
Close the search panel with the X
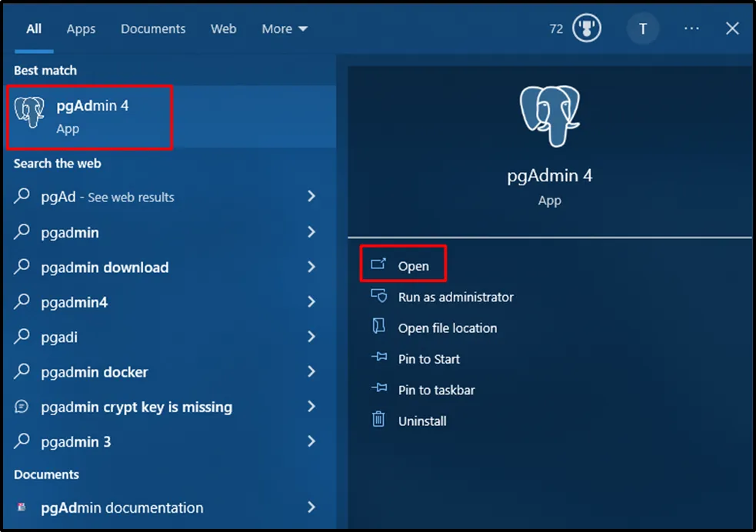732,29
